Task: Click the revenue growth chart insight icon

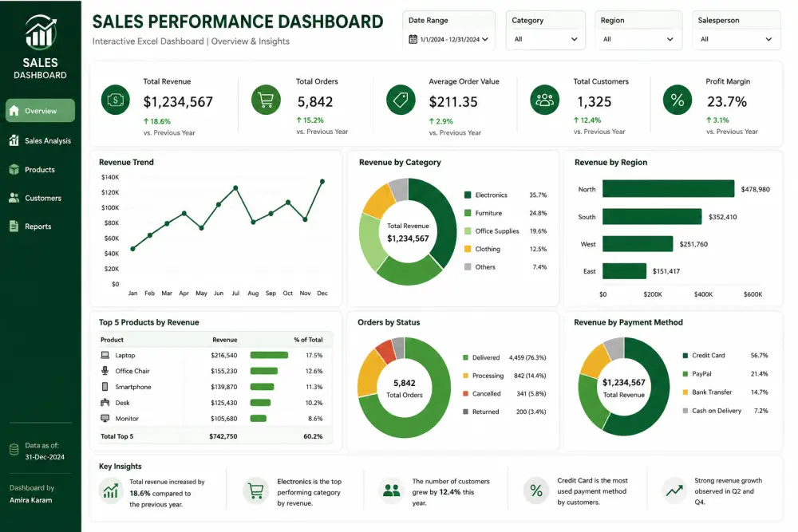Action: click(x=111, y=491)
